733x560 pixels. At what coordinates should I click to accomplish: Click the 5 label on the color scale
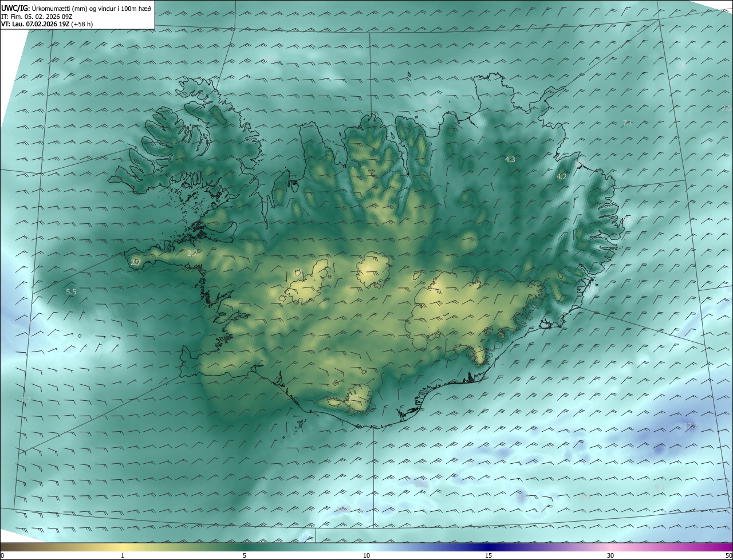pyautogui.click(x=245, y=555)
